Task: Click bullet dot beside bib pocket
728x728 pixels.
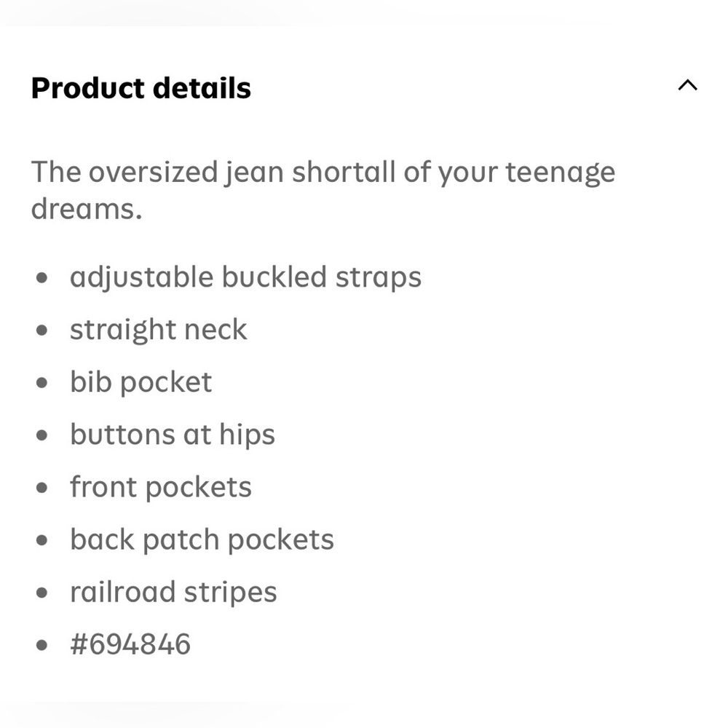Action: (x=41, y=383)
